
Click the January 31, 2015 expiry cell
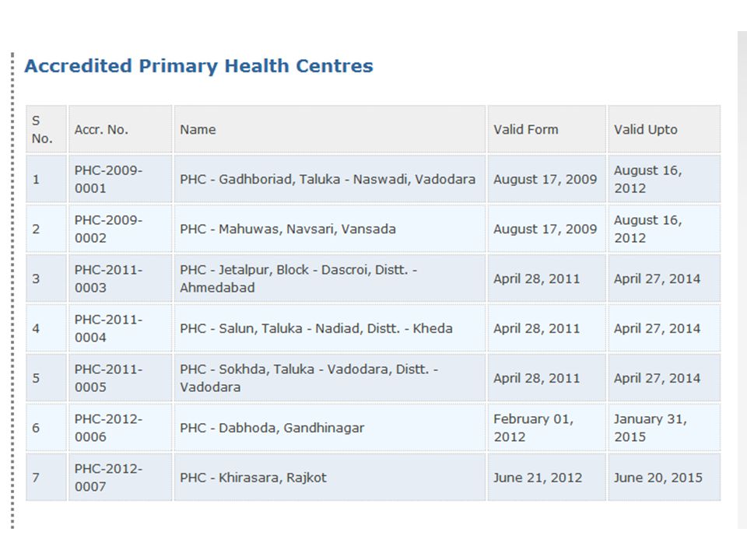[x=664, y=428]
